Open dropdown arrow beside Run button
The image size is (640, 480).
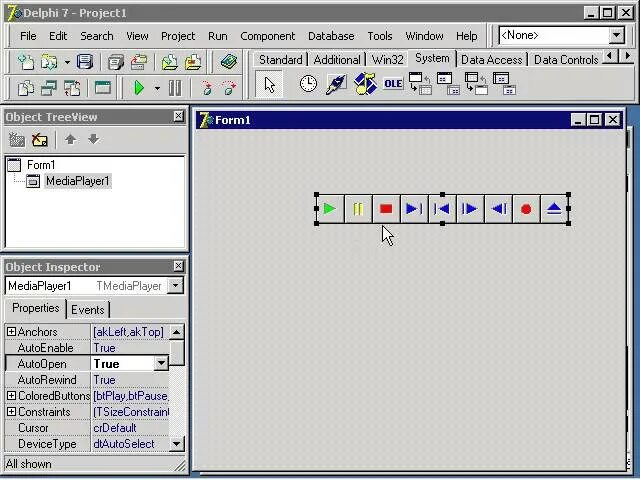click(x=157, y=88)
